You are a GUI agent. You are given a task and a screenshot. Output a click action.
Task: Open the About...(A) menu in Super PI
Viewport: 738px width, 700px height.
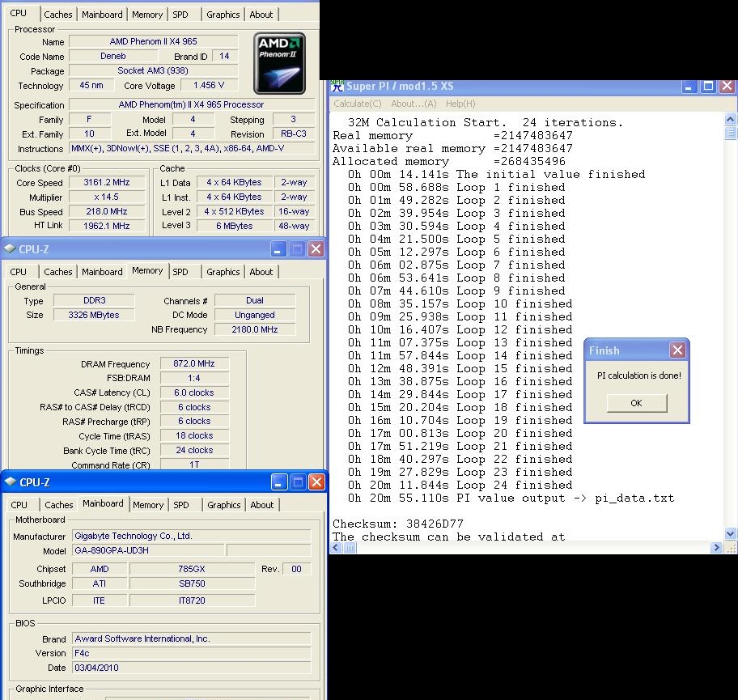pos(414,104)
